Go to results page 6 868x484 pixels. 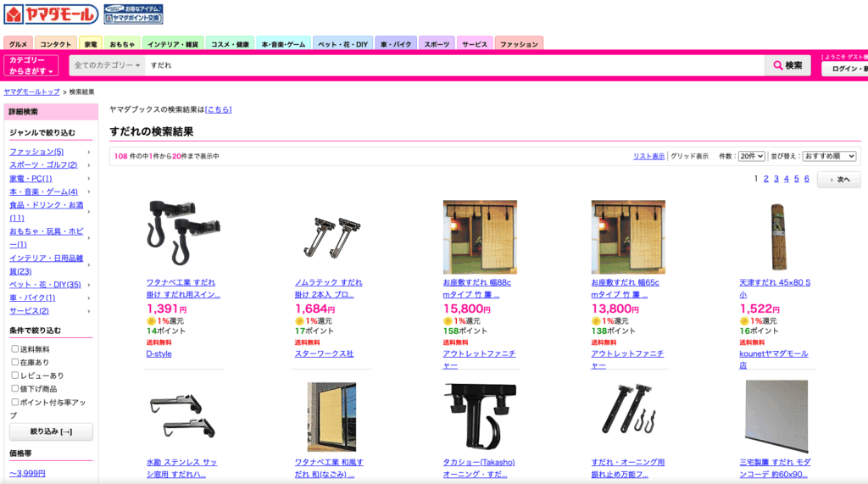(807, 179)
